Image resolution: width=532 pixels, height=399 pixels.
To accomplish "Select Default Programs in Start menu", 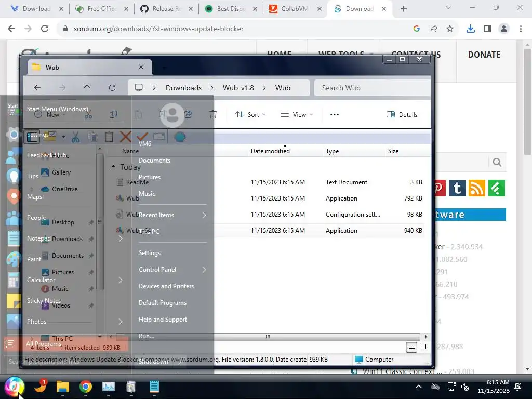I will click(163, 303).
